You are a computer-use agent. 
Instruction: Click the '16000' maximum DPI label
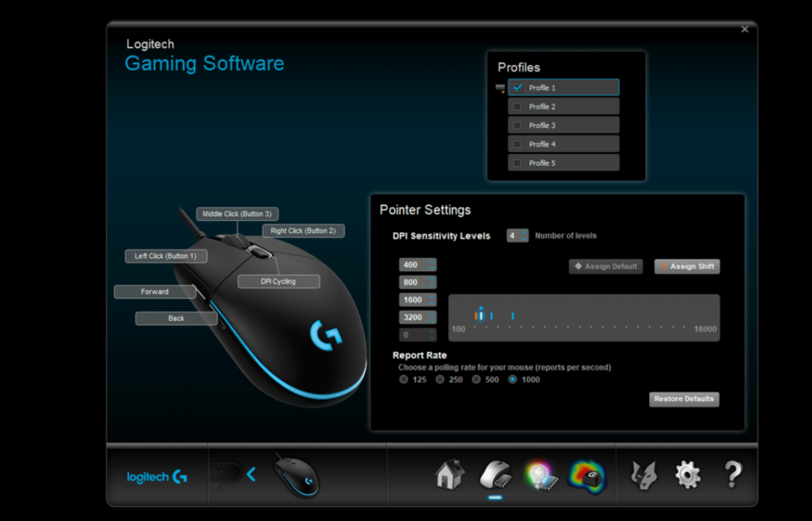(x=705, y=329)
